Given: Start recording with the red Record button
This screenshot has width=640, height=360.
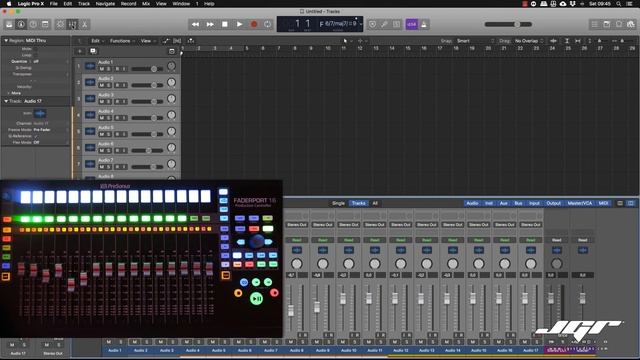Looking at the screenshot, I should [x=254, y=24].
